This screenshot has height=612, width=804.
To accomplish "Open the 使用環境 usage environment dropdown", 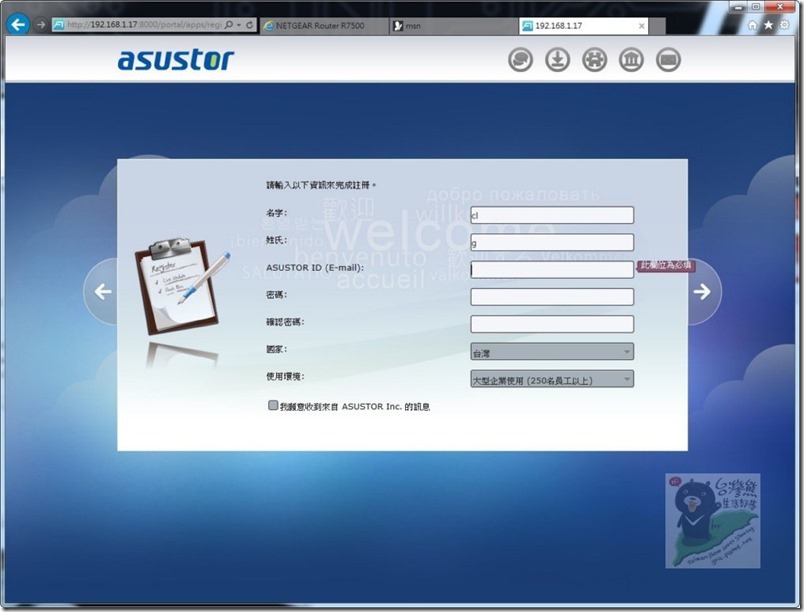I will tap(552, 379).
